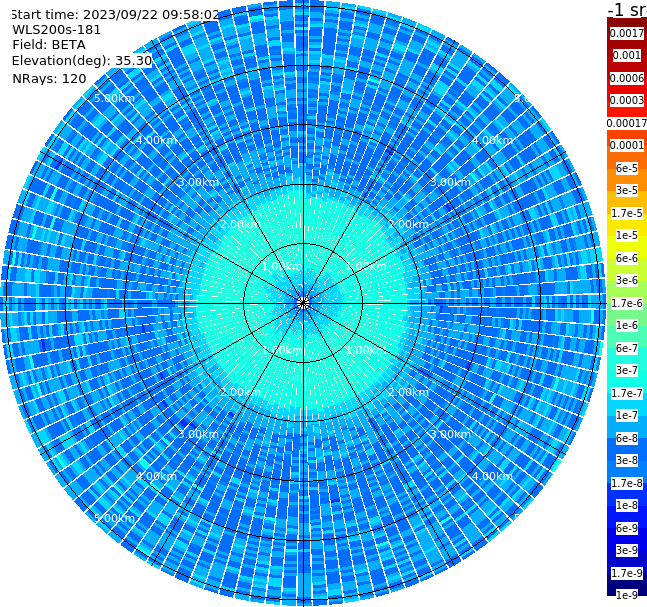Click the 1e-7 colorbar label
Viewport: 647px width, 607px height.
(627, 415)
